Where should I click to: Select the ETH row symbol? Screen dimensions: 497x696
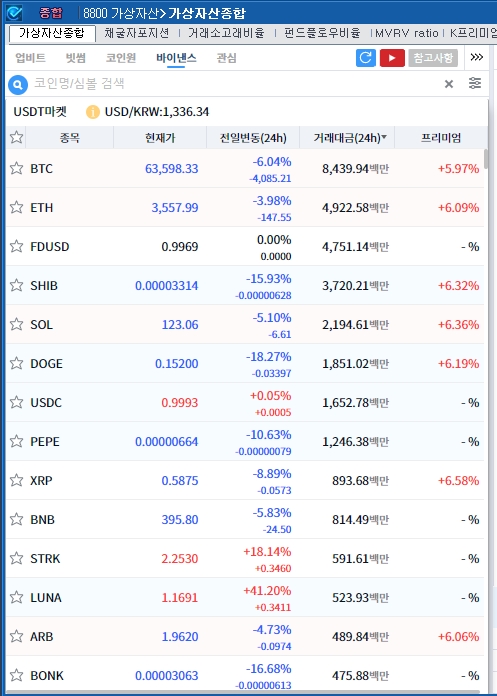coord(41,207)
